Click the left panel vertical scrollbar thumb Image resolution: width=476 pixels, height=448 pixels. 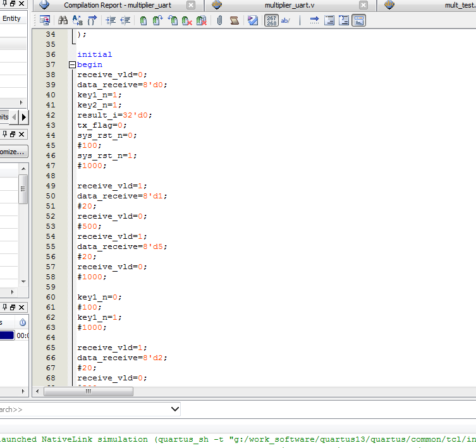coord(23,188)
